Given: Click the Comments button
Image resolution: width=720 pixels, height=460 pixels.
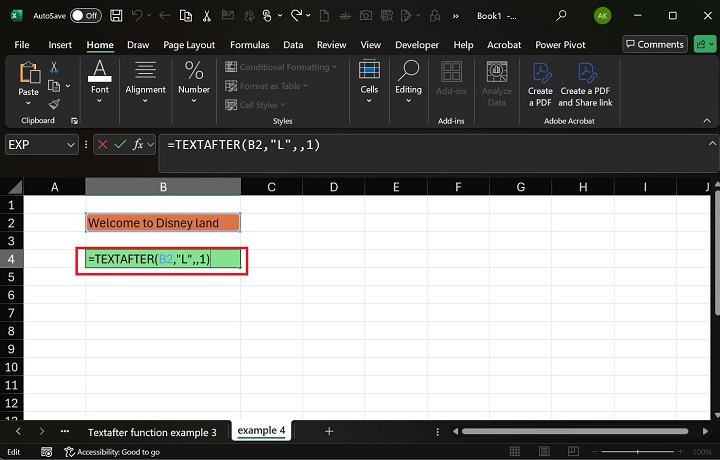Looking at the screenshot, I should click(x=655, y=44).
